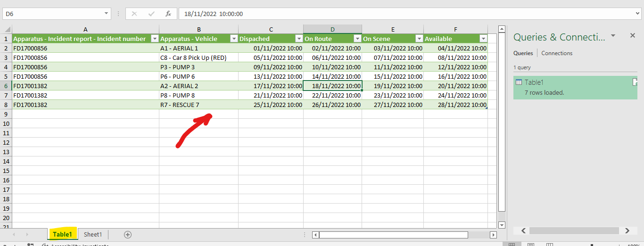Click cell 01/11/2022 10:00 in Dispached

(271, 48)
